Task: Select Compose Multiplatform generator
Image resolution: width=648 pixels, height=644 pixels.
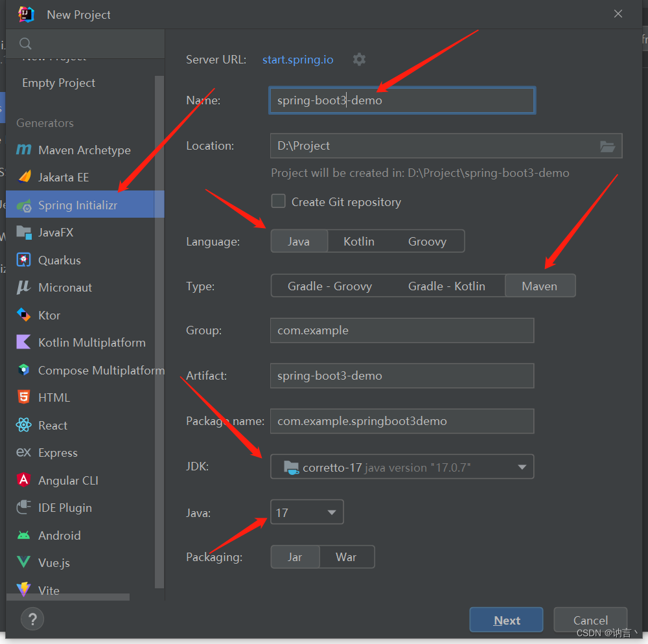Action: coord(101,370)
